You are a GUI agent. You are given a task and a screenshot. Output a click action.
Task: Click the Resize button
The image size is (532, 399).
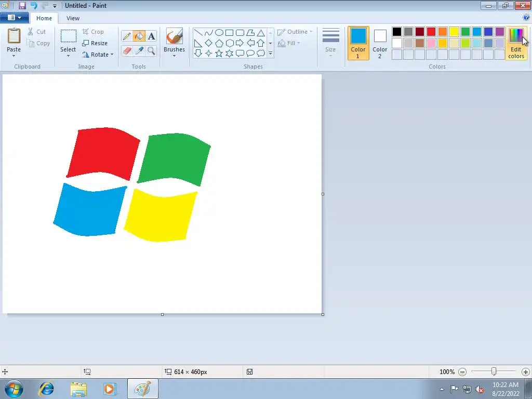pyautogui.click(x=95, y=43)
